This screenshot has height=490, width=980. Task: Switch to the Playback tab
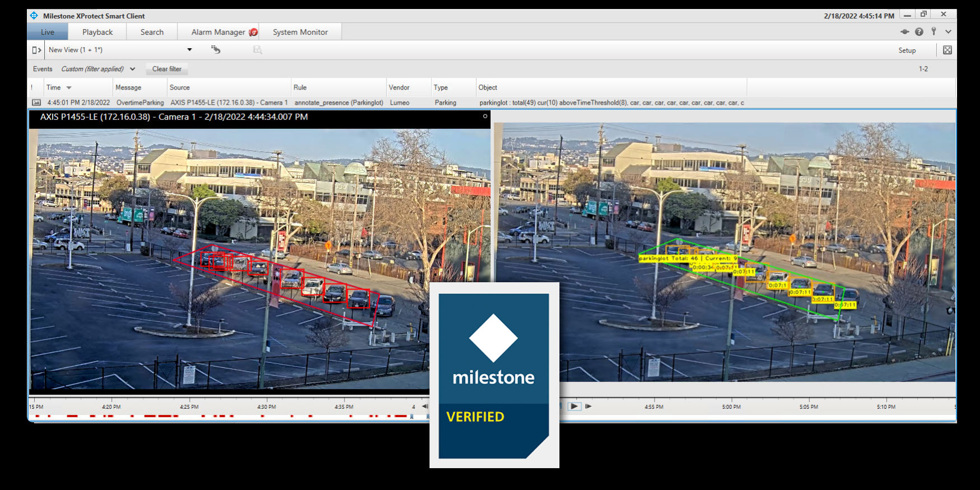coord(97,32)
